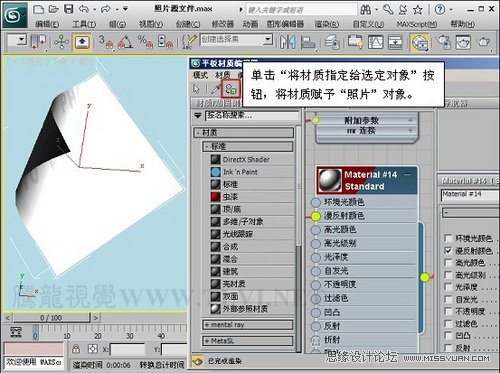The image size is (500, 373).
Task: Click assign material to selection icon
Action: click(231, 89)
